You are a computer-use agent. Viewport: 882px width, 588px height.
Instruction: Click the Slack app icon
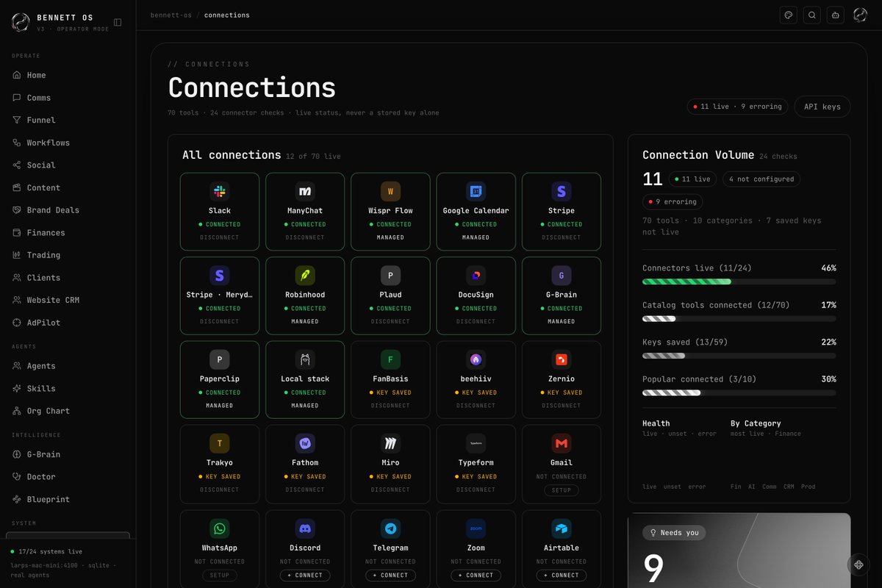point(220,192)
